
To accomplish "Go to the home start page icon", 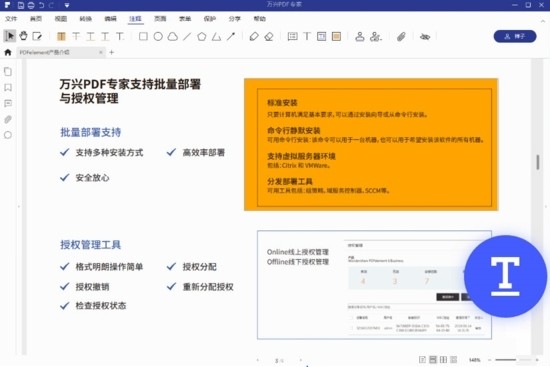I will [x=8, y=52].
